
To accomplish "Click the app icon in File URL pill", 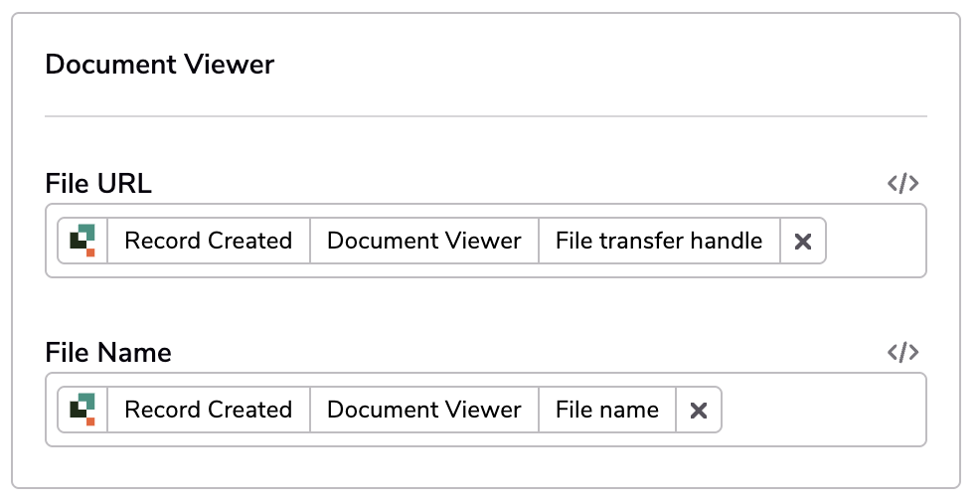I will tap(82, 242).
